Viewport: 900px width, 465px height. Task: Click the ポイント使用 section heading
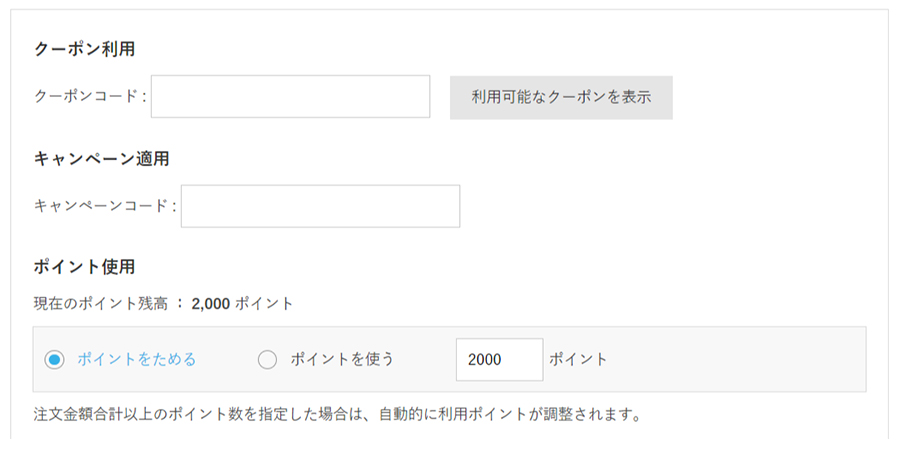coord(84,267)
